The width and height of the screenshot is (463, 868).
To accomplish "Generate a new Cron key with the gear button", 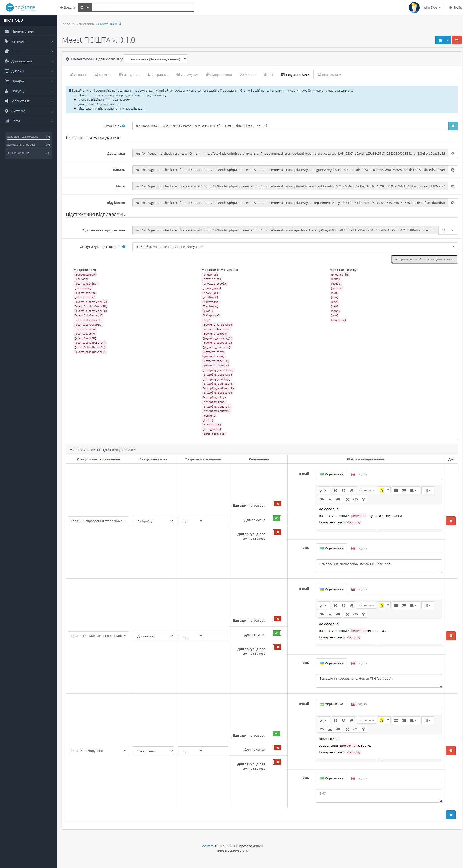I will pos(453,126).
